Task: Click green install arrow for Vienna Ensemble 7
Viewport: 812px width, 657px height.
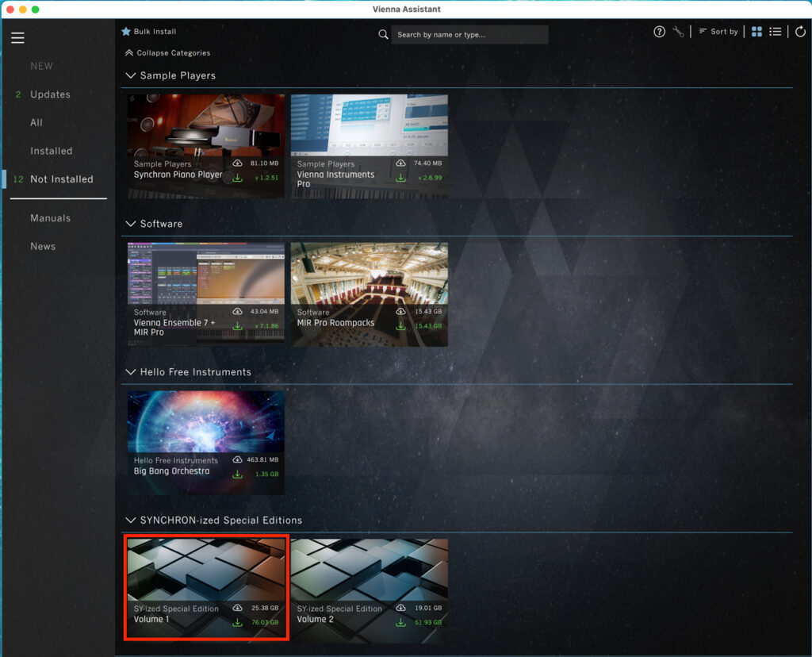Action: 237,326
